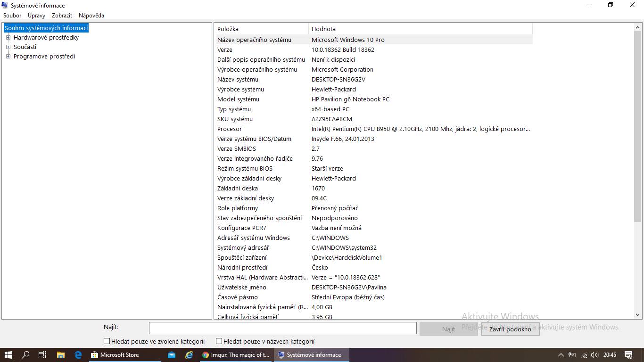Launch File Explorer from taskbar

(x=60, y=355)
